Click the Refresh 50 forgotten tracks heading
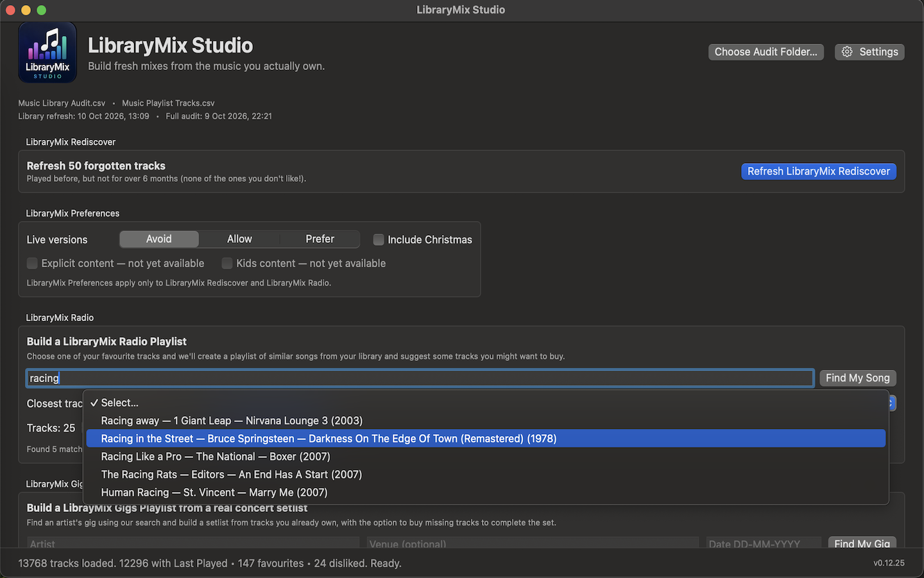This screenshot has height=578, width=924. (x=96, y=166)
